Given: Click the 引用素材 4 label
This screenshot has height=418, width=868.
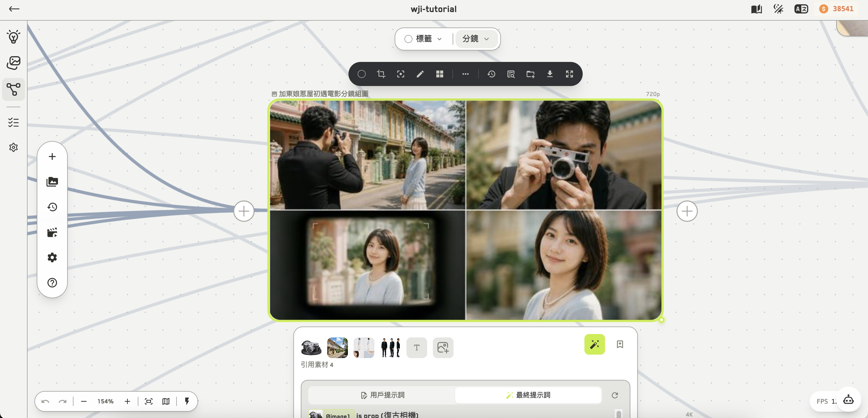Looking at the screenshot, I should point(317,365).
